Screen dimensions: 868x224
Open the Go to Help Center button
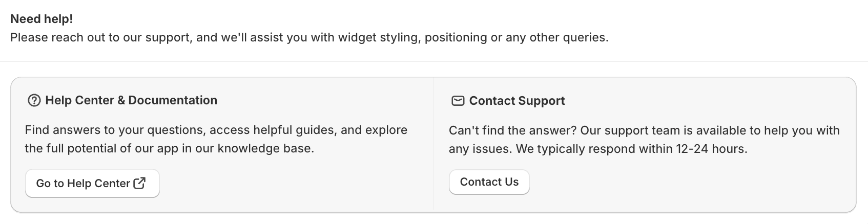pyautogui.click(x=84, y=183)
